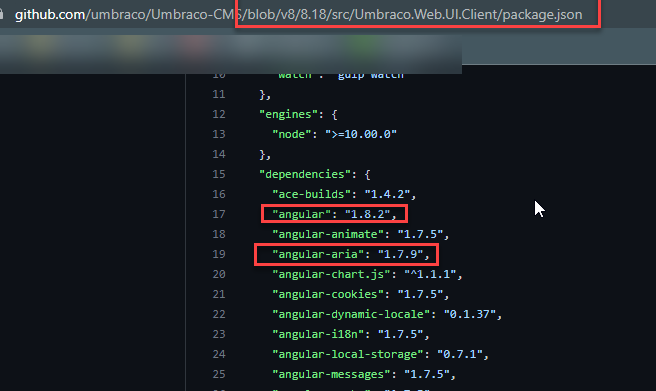Click the site lock icon in address bar
This screenshot has width=656, height=391.
(x=1, y=14)
